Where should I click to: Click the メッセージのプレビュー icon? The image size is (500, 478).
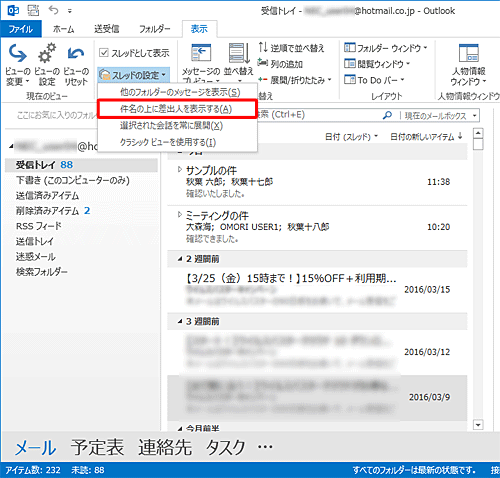[201, 53]
